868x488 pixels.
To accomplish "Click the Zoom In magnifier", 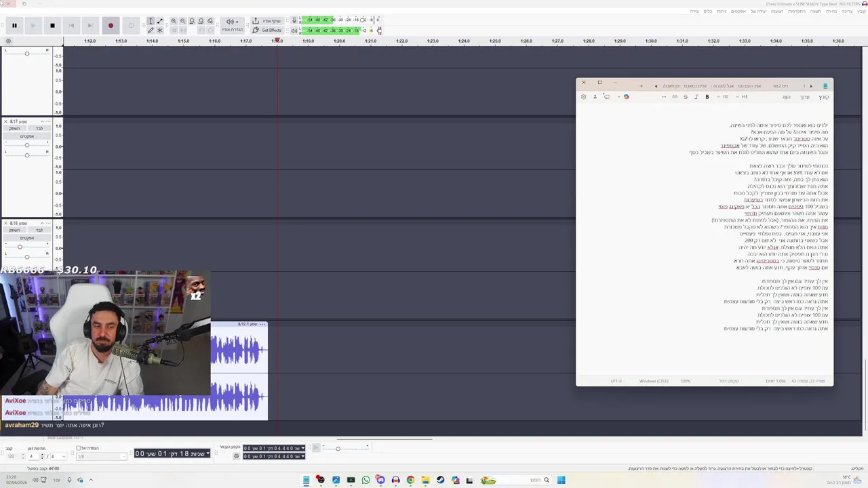I will tap(174, 21).
